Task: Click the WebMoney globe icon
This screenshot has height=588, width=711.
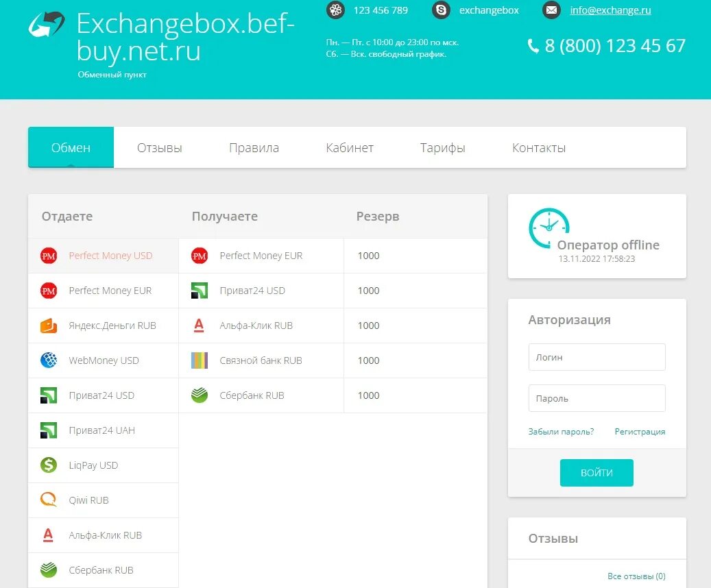Action: tap(49, 360)
